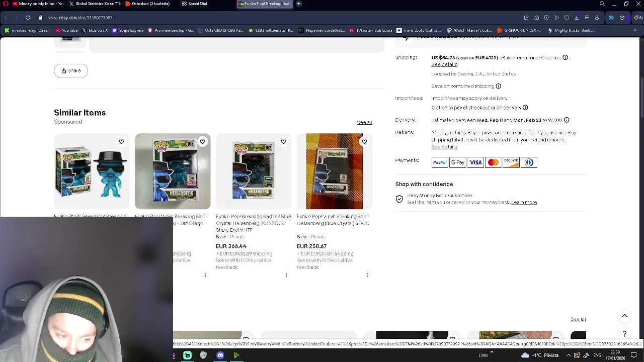
Task: Open notification center icon in taskbar
Action: tap(634, 355)
